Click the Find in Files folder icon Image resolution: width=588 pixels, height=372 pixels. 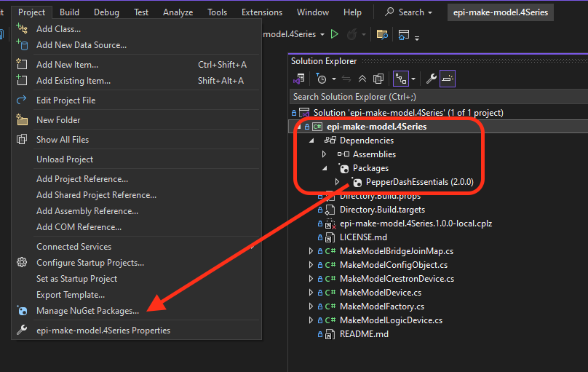(x=381, y=34)
